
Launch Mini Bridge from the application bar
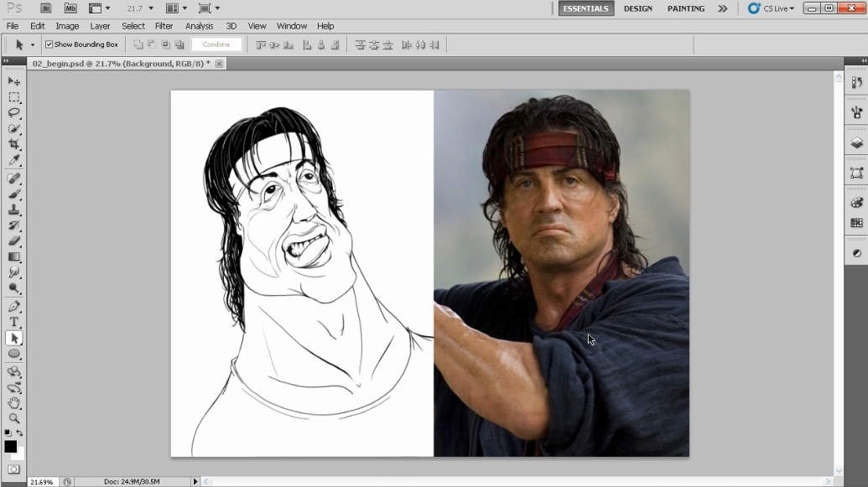tap(70, 8)
